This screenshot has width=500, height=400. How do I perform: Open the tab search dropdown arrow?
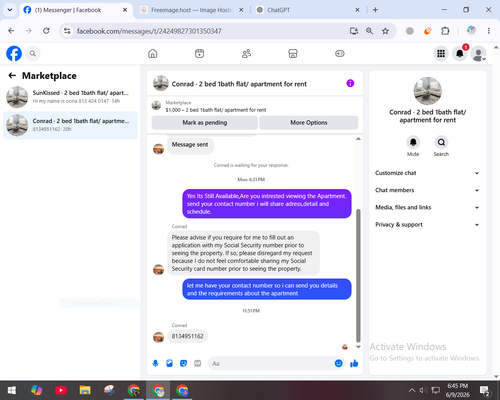click(x=10, y=10)
